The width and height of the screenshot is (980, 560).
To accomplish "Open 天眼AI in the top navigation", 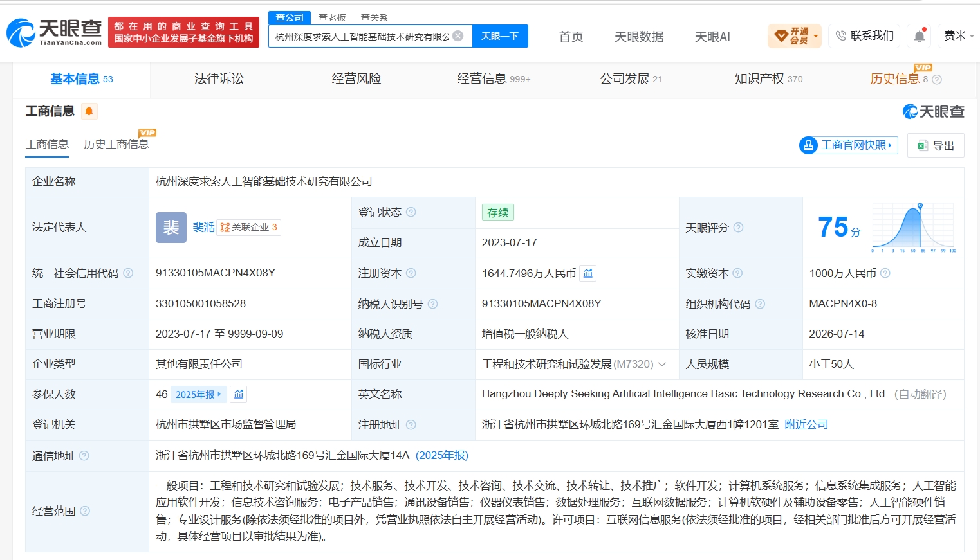I will click(x=712, y=37).
